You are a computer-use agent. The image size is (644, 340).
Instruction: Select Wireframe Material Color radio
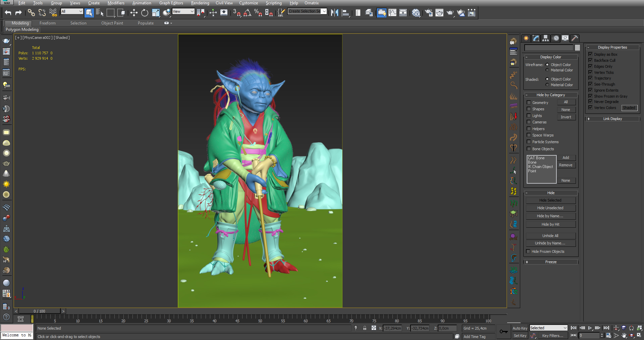point(547,70)
